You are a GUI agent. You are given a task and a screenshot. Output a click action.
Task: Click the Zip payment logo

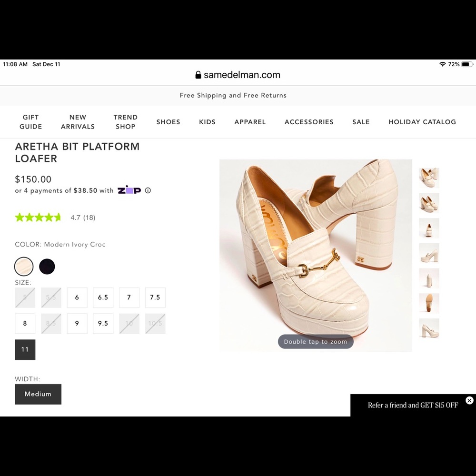129,190
